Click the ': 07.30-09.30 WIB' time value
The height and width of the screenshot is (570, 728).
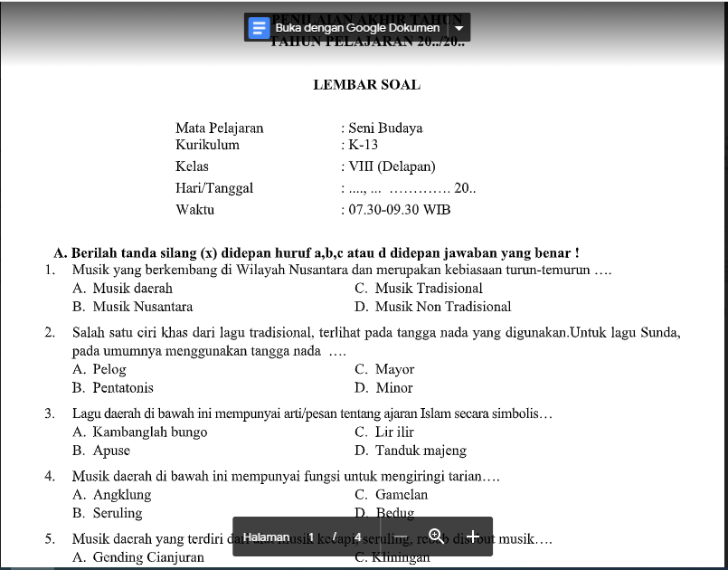coord(395,210)
